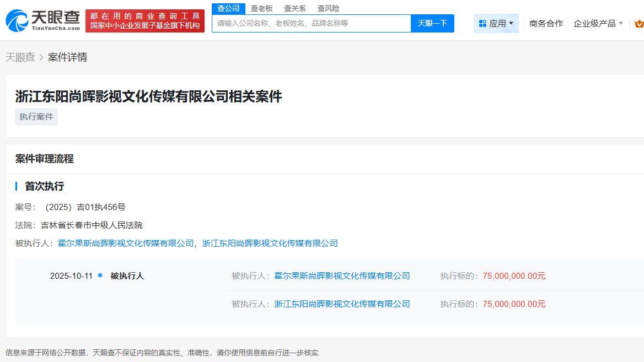Click the blue timeline dot marker
Image resolution: width=644 pixels, height=362 pixels.
coord(100,275)
